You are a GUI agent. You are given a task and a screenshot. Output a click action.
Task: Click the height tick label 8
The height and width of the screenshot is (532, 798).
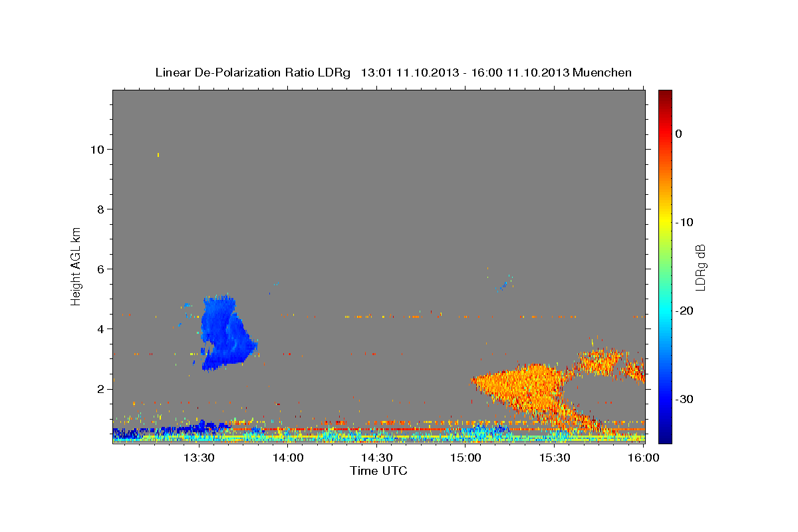click(101, 209)
